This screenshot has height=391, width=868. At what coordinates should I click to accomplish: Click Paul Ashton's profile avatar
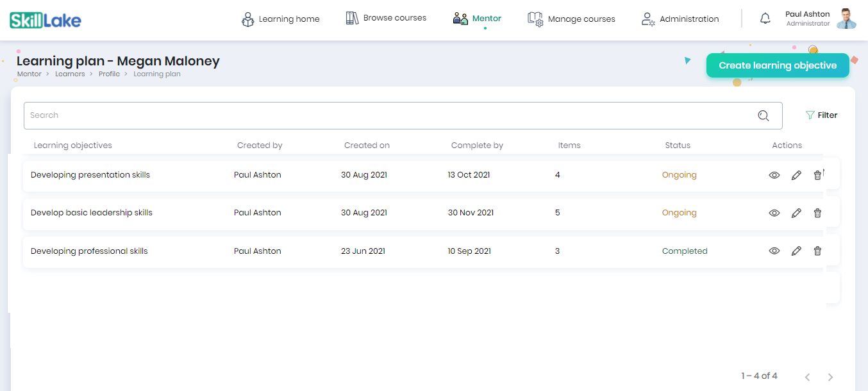coord(846,19)
